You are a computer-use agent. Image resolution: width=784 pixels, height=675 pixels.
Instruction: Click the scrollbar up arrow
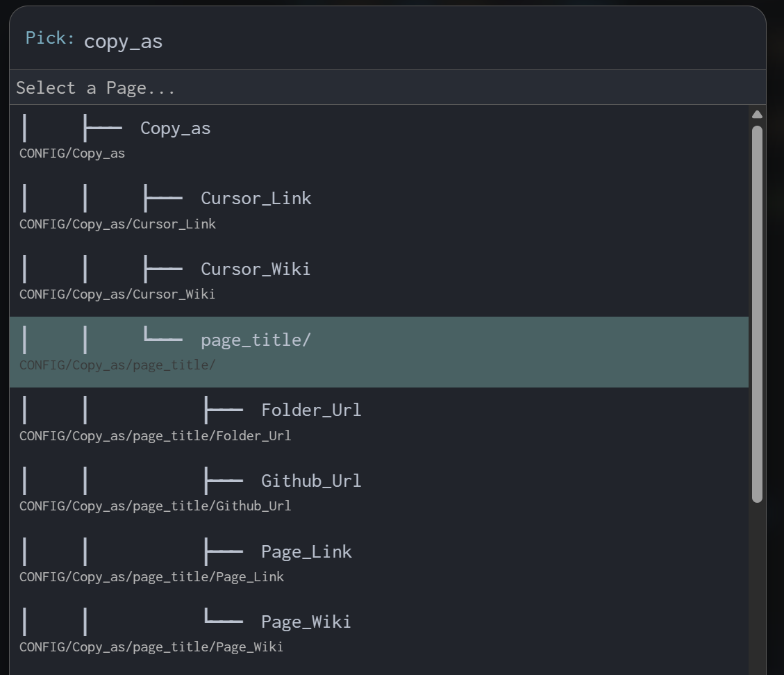pyautogui.click(x=757, y=115)
